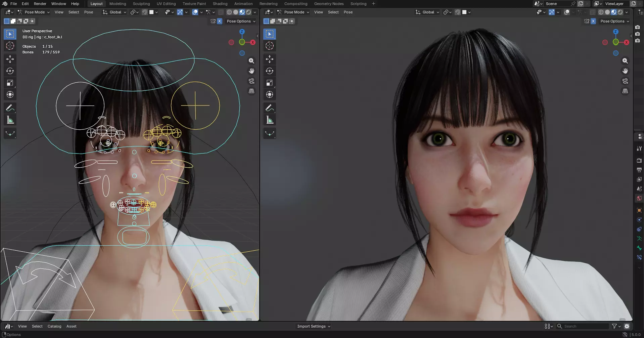Click zoom magnifier icon in right viewport
The width and height of the screenshot is (644, 338).
625,61
